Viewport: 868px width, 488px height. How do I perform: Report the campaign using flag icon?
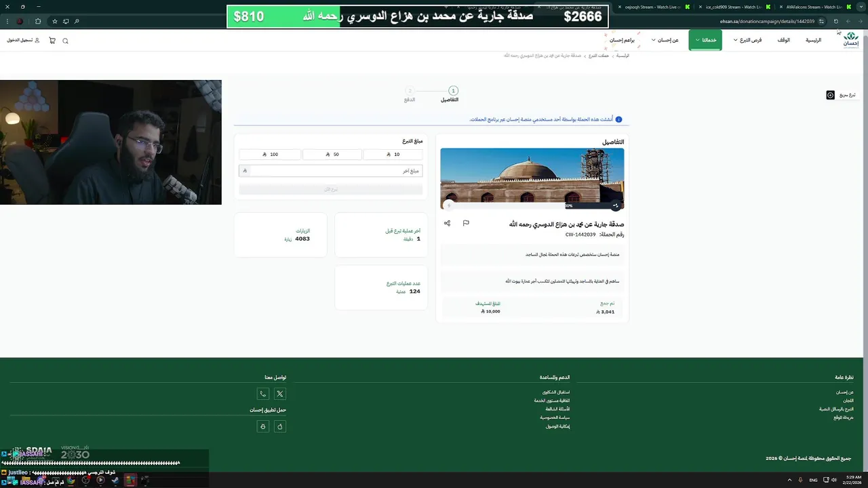[466, 223]
